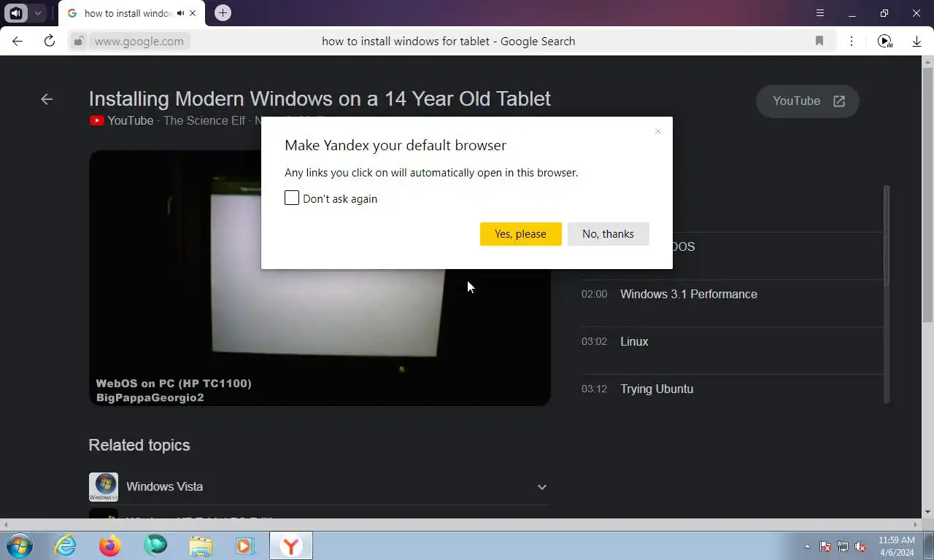Viewport: 934px width, 560px height.
Task: Click 'Yes, please' to set default browser
Action: (x=520, y=234)
